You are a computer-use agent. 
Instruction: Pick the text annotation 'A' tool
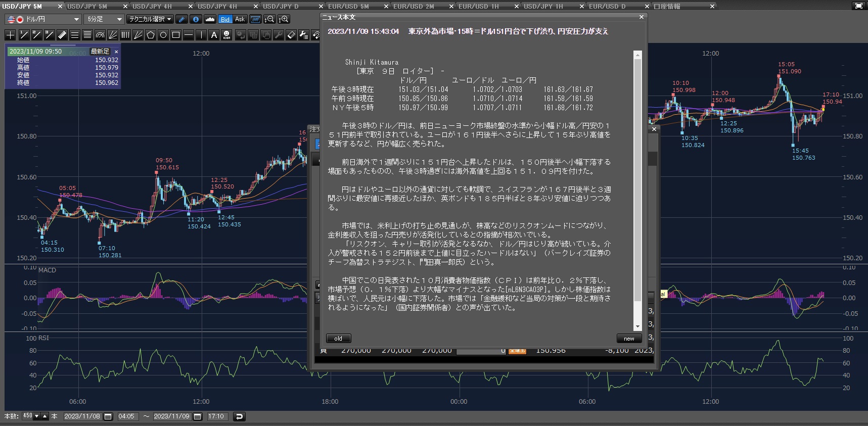214,35
